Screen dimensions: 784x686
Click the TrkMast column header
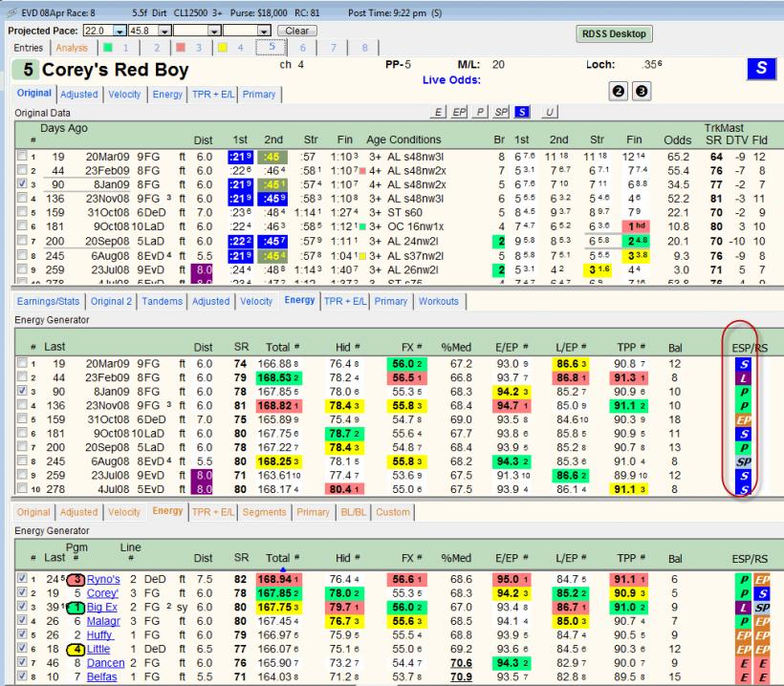[x=724, y=128]
